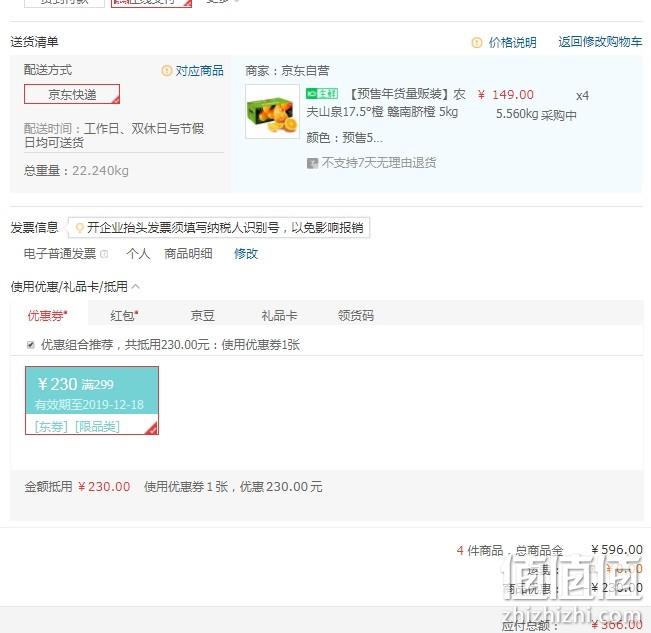The width and height of the screenshot is (651, 633).
Task: Select 京东快递 delivery method
Action: (x=72, y=94)
